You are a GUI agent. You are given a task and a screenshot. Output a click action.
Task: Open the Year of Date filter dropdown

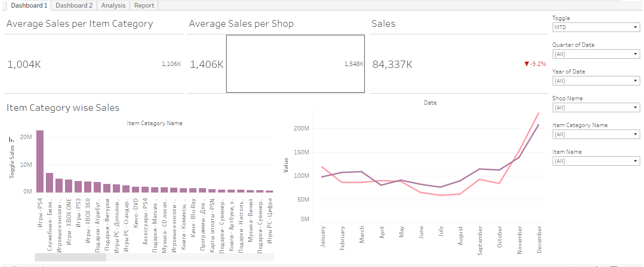tap(596, 81)
